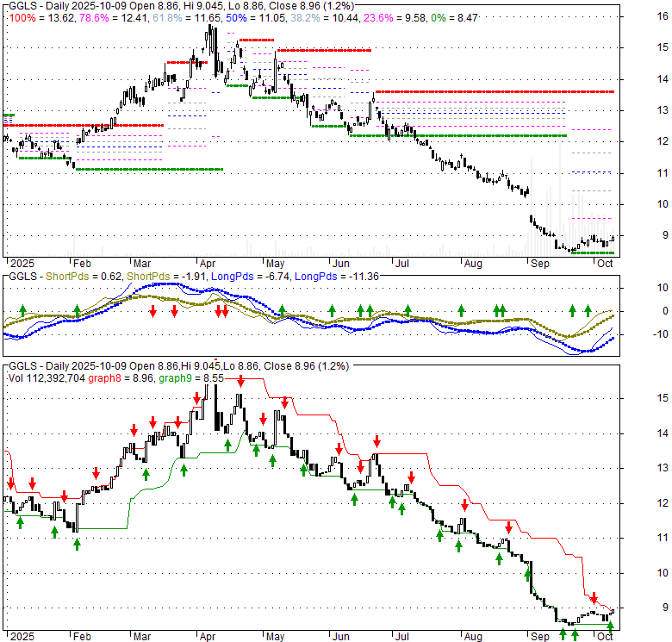Click the green up arrow below February low, bottom chart
The width and height of the screenshot is (672, 642).
[x=77, y=544]
